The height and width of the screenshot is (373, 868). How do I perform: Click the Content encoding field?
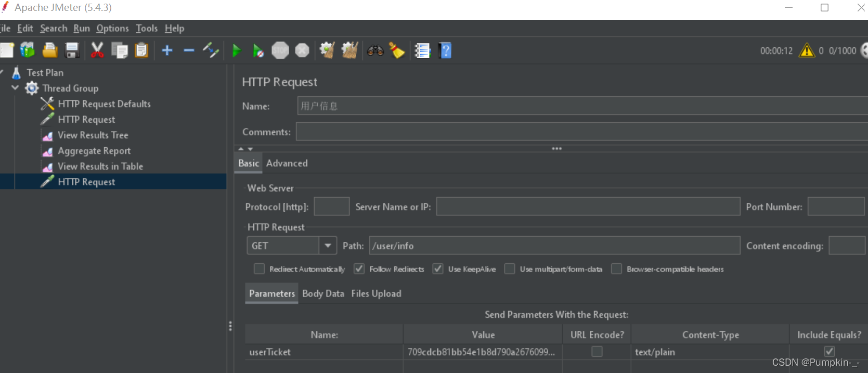(x=847, y=246)
